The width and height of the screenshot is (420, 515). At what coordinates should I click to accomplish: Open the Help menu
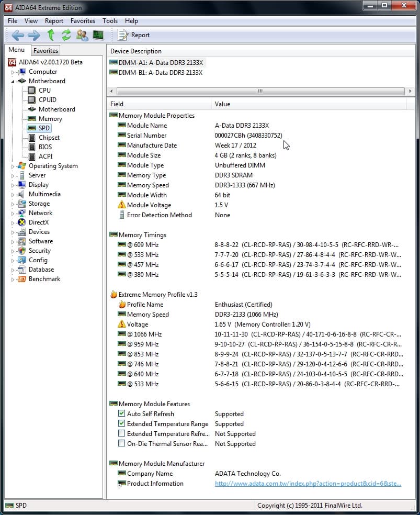[131, 21]
